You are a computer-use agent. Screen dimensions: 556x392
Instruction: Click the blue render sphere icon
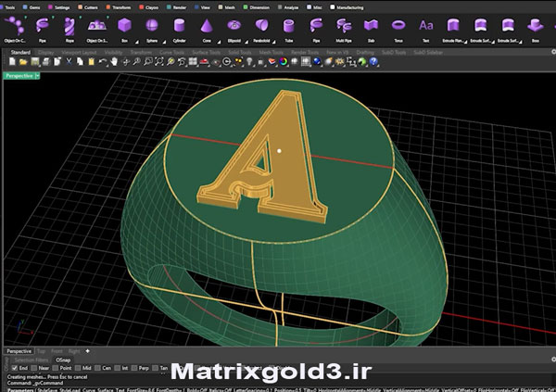click(317, 62)
